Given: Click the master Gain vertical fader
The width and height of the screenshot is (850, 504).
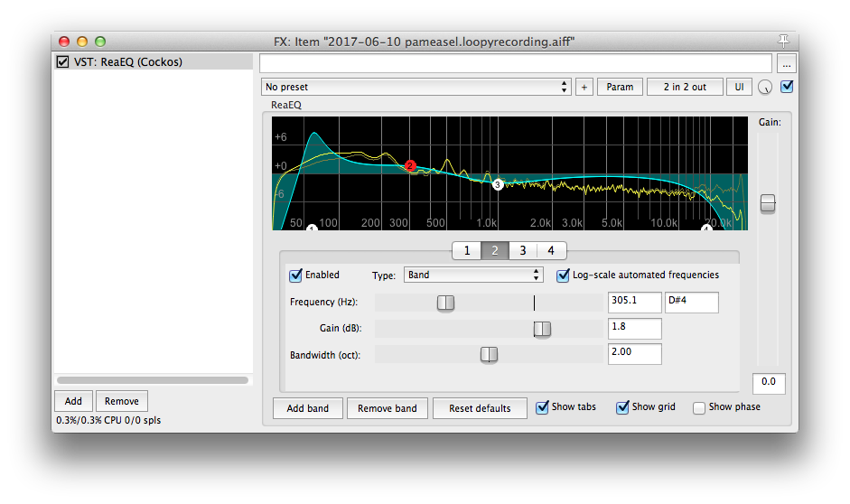Looking at the screenshot, I should (x=768, y=204).
